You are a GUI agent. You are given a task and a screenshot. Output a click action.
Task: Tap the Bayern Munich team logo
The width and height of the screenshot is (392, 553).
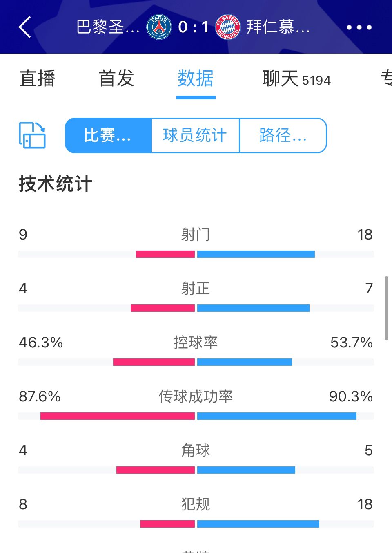coord(228,27)
